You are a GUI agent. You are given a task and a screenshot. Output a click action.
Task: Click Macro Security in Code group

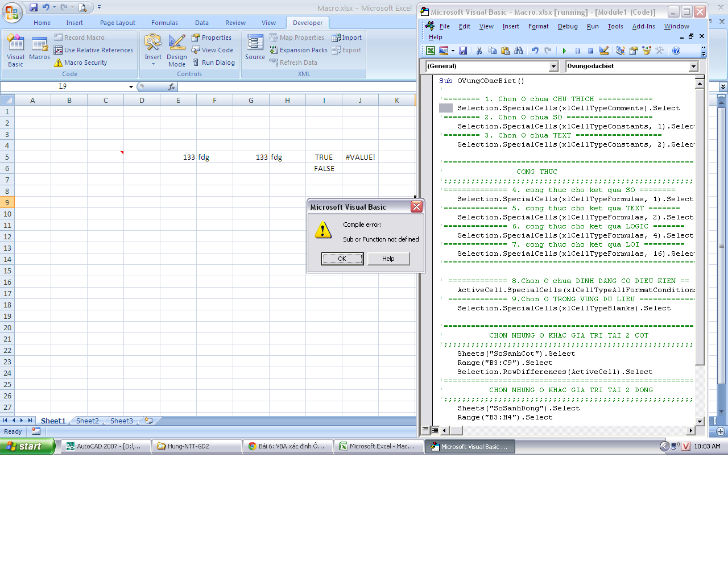click(81, 63)
